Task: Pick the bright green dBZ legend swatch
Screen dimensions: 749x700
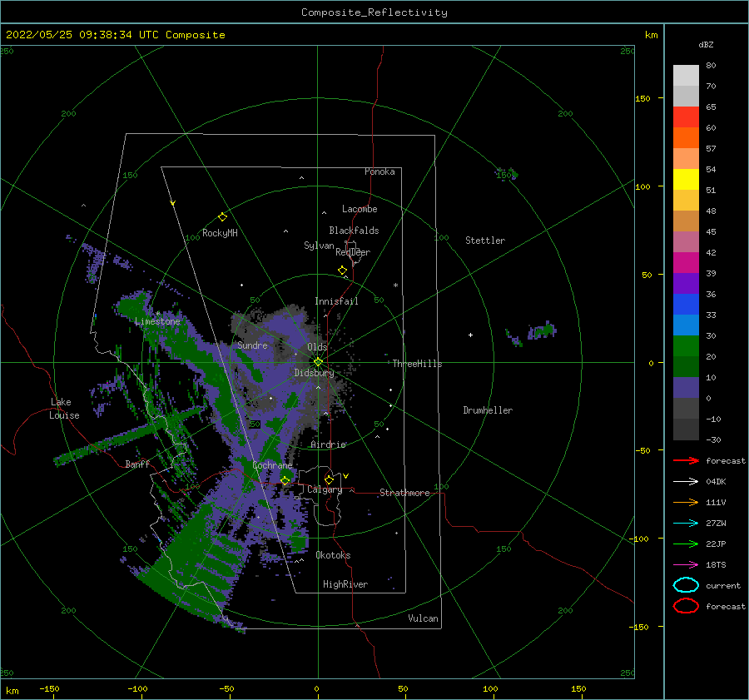Action: (x=686, y=345)
